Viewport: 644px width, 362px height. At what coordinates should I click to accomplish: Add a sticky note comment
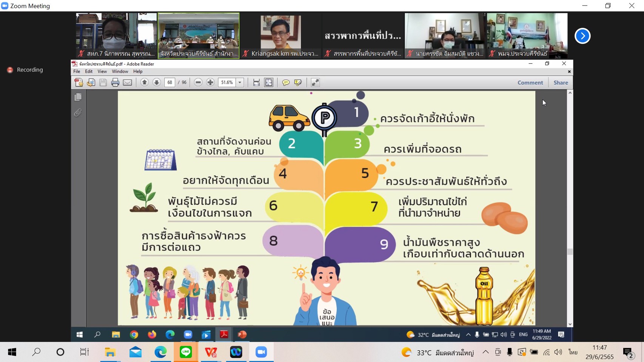point(286,83)
